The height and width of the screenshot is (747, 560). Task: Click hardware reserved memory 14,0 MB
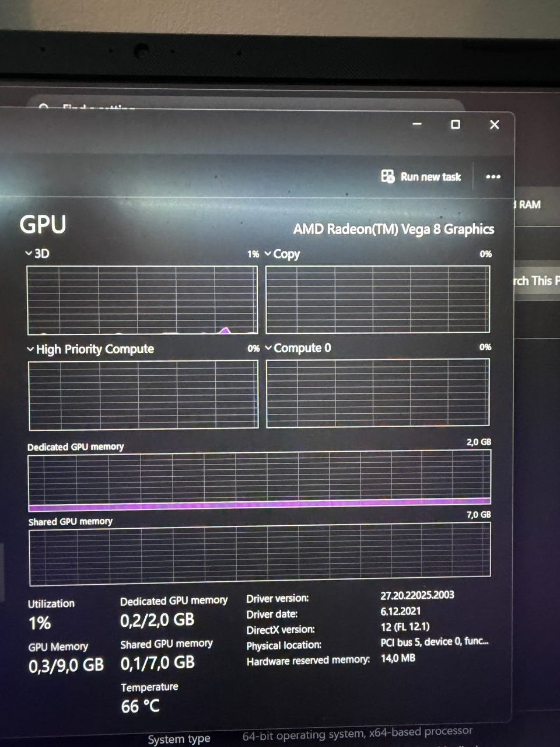click(x=398, y=658)
